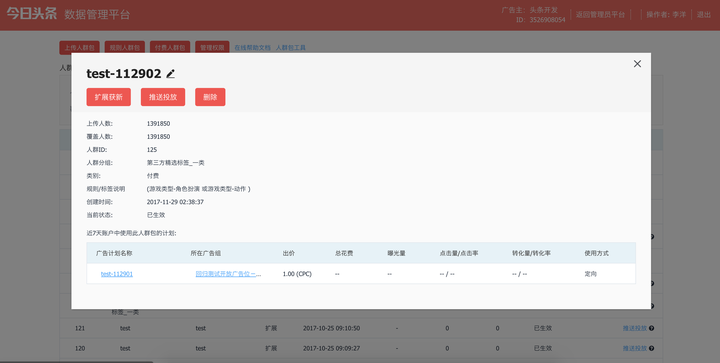Image resolution: width=720 pixels, height=363 pixels.
Task: Click the 扩展获新 button
Action: 108,97
